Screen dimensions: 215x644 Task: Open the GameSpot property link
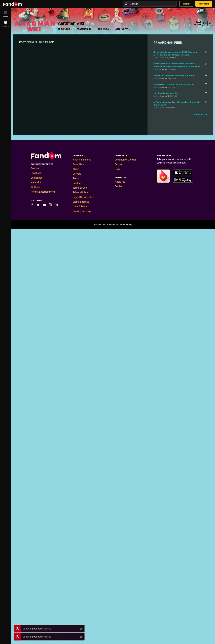coord(36,178)
